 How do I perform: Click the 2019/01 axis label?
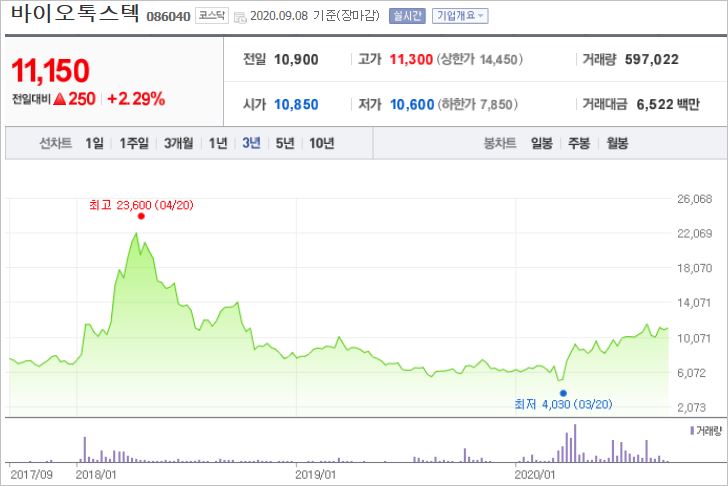point(315,474)
